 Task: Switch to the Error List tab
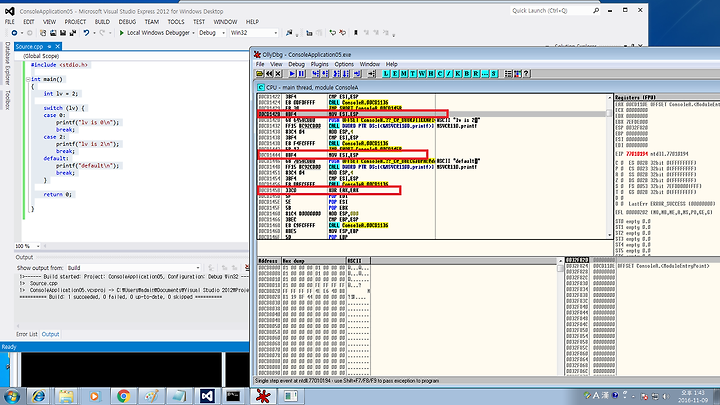pos(27,334)
